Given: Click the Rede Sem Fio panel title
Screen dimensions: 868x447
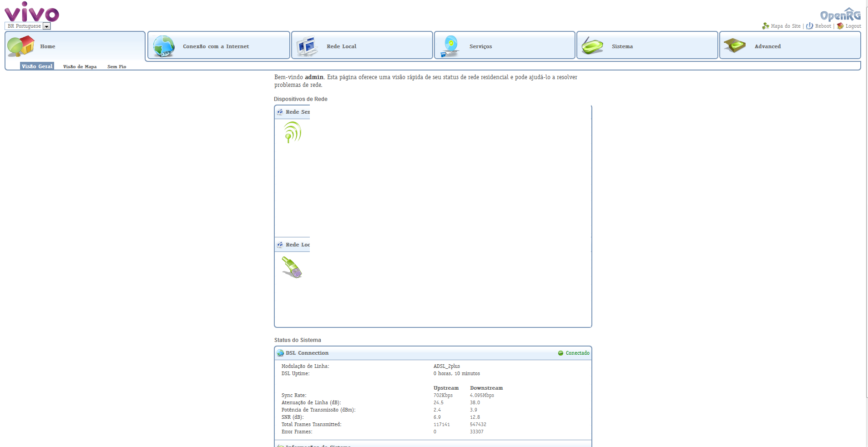Looking at the screenshot, I should 298,112.
